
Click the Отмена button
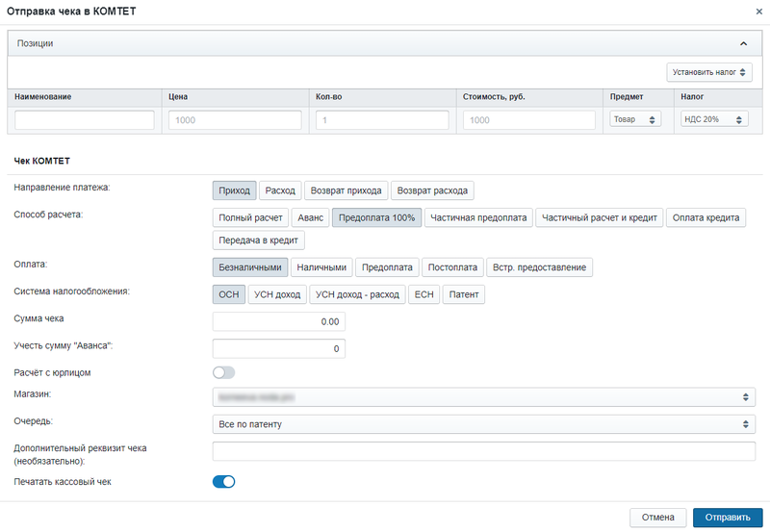click(x=658, y=518)
